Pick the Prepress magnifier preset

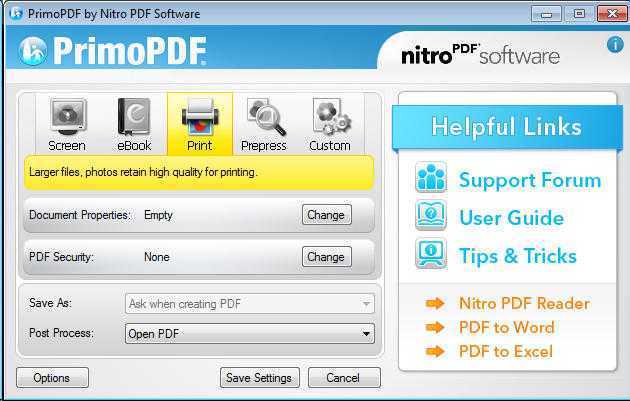click(x=266, y=117)
